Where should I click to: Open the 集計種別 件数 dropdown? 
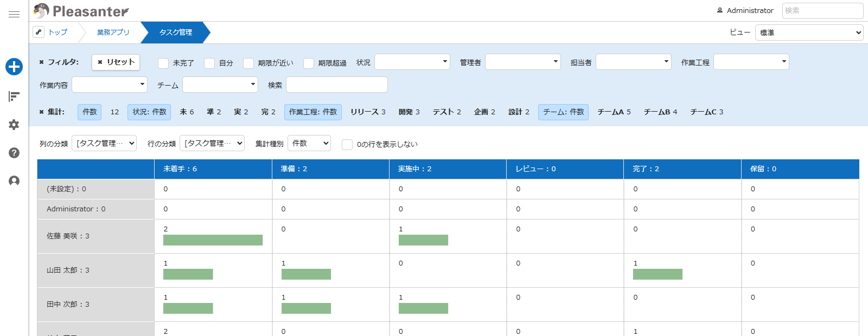[309, 143]
